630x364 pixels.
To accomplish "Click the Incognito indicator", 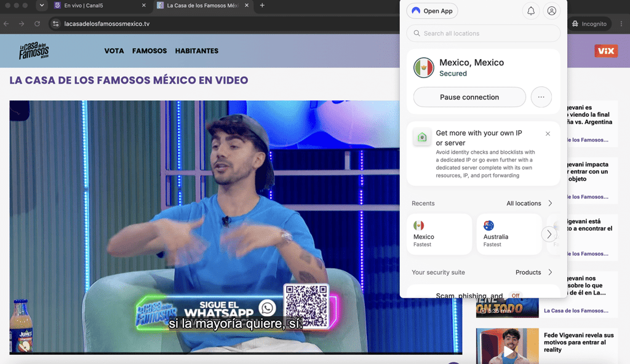I will [589, 24].
